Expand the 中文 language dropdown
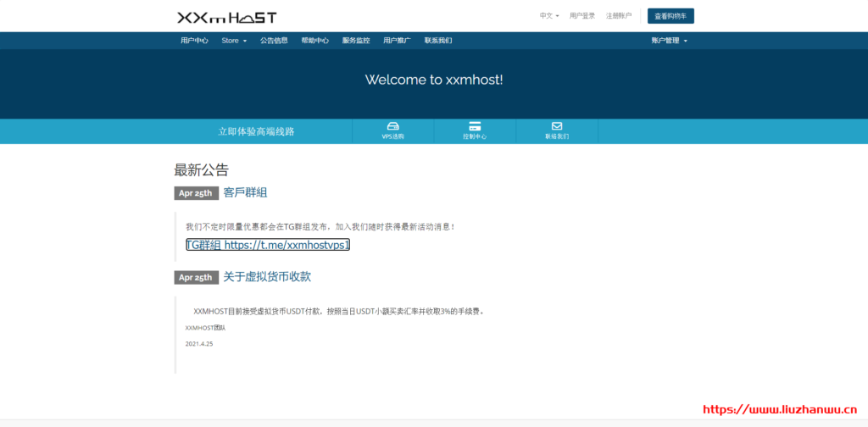The height and width of the screenshot is (427, 868). [549, 16]
